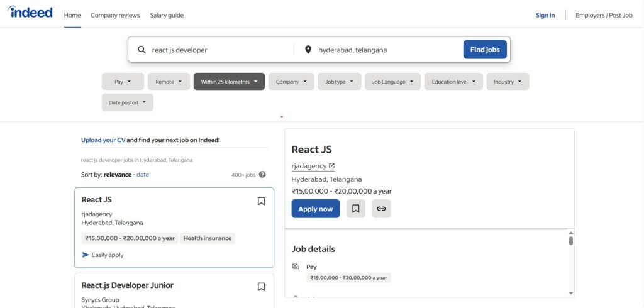Image resolution: width=644 pixels, height=308 pixels.
Task: Expand Within 25 kilometres dropdown
Action: tap(229, 81)
